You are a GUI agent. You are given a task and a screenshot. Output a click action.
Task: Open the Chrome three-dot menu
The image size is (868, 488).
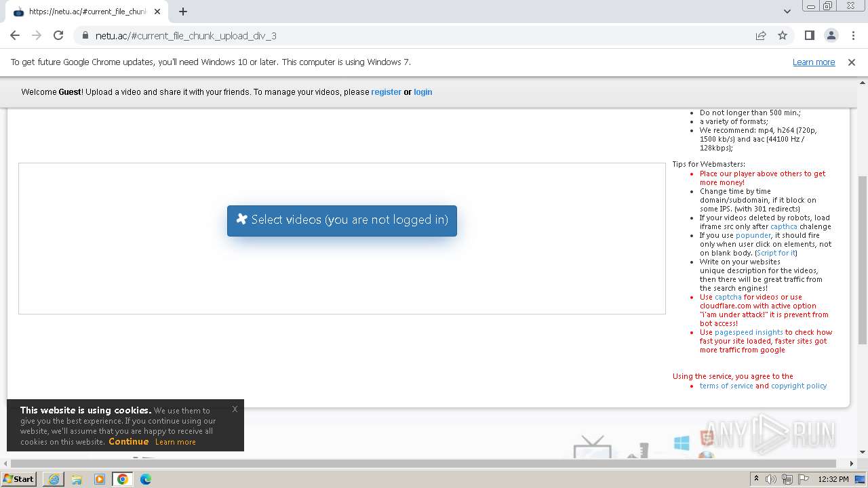point(853,35)
